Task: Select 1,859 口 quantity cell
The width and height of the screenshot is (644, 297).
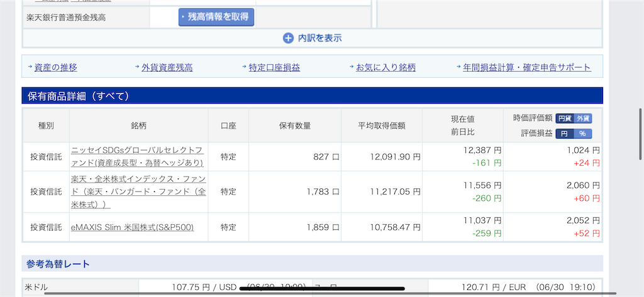Action: click(323, 227)
